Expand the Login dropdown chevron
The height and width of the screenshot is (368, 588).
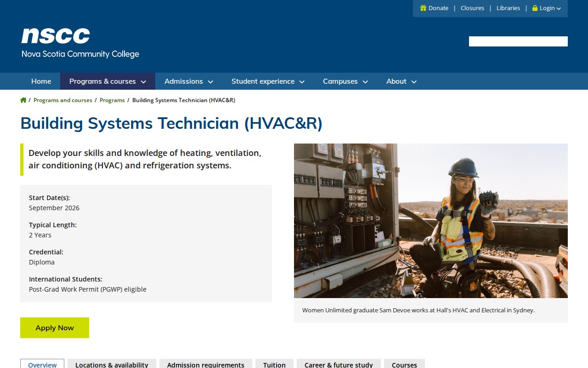(x=559, y=9)
